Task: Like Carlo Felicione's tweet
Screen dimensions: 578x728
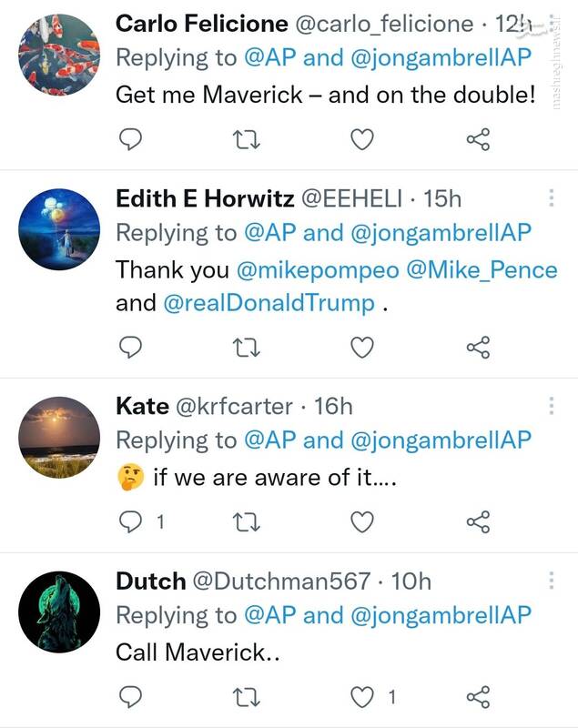Action: tap(362, 139)
